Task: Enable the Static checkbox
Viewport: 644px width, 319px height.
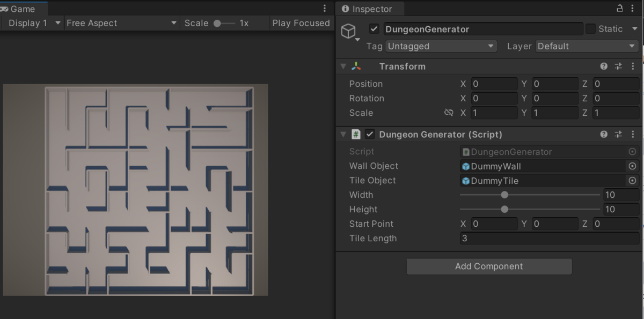Action: click(x=590, y=29)
